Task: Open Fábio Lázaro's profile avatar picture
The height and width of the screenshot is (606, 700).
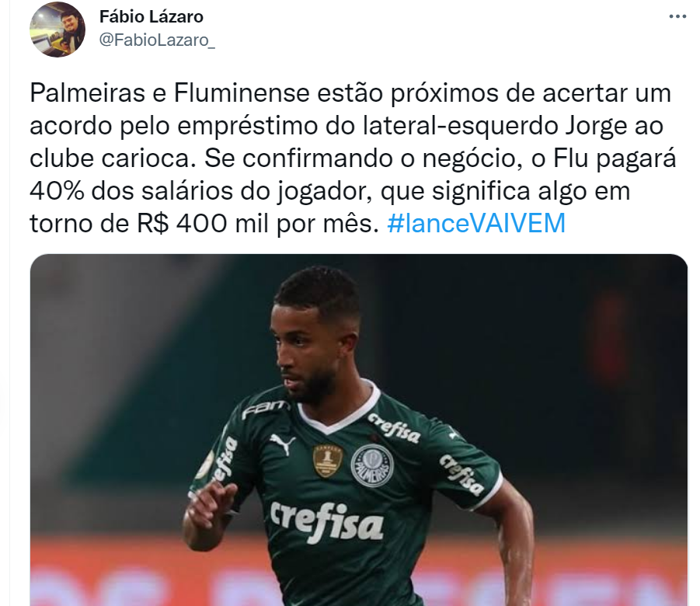Action: [57, 30]
